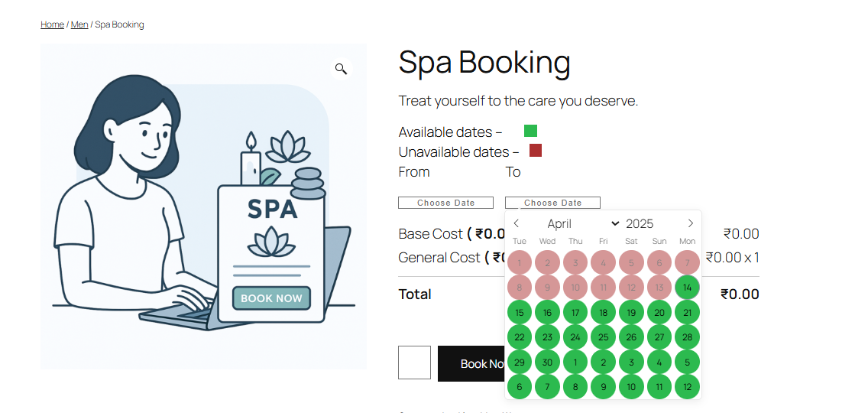868x413 pixels.
Task: Click the red unavailable dates swatch
Action: [536, 150]
